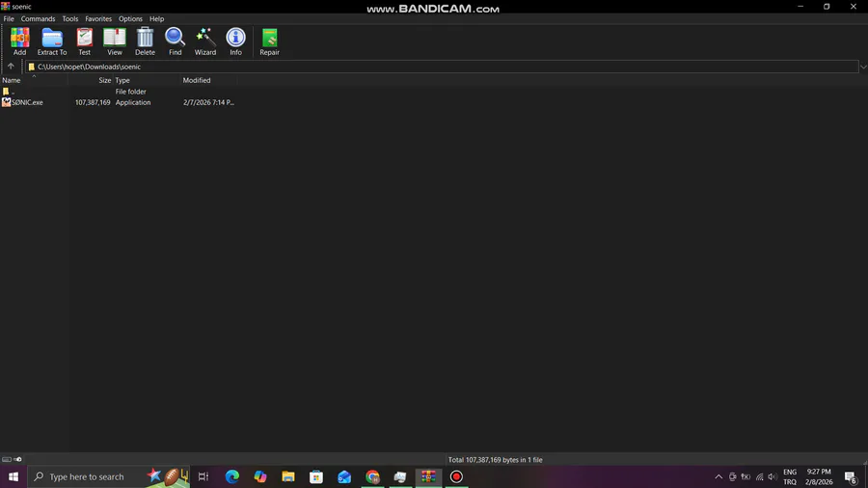Viewport: 868px width, 488px height.
Task: Open the Commands menu
Action: pos(39,19)
